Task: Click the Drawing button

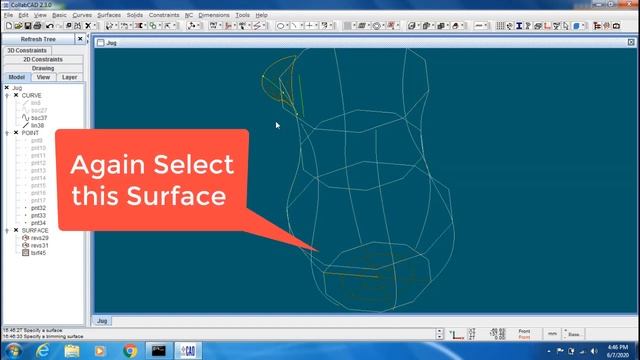Action: coord(43,68)
